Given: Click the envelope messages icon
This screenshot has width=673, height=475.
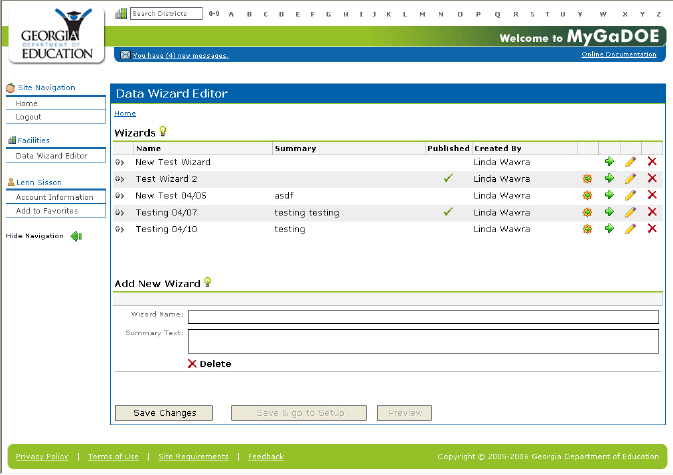Looking at the screenshot, I should tap(125, 55).
